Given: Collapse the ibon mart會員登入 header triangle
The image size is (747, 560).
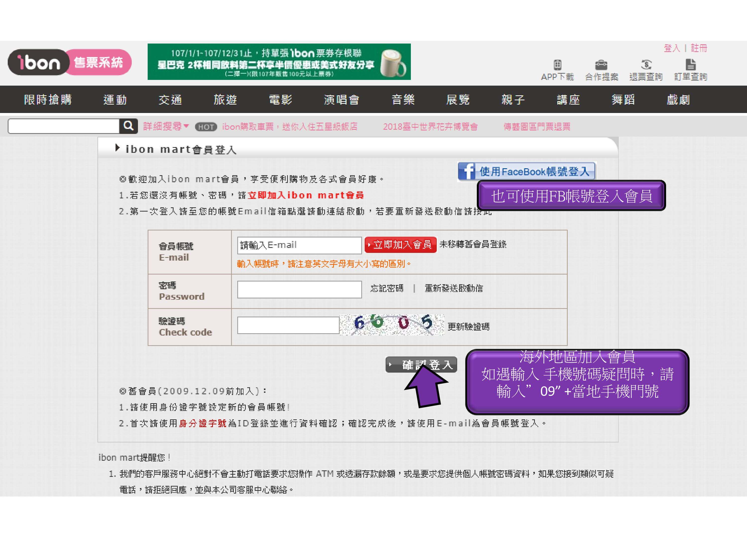Looking at the screenshot, I should (x=117, y=148).
